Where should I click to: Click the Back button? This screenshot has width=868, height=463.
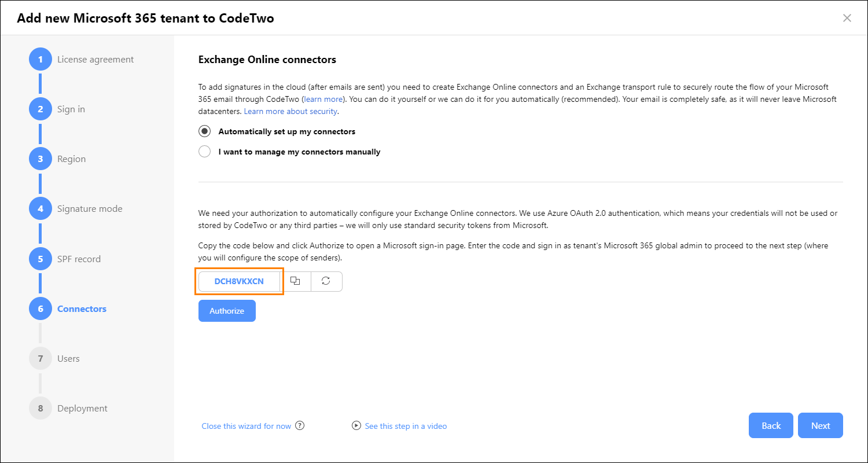click(x=771, y=425)
